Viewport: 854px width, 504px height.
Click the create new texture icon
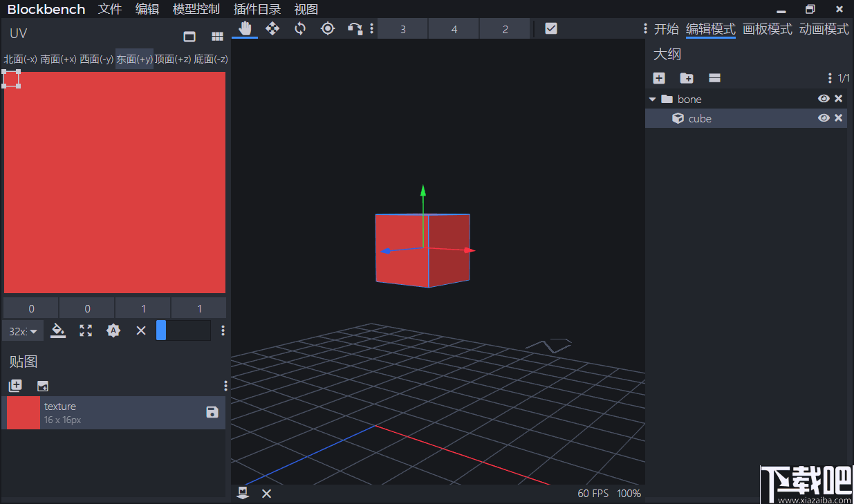(x=15, y=386)
